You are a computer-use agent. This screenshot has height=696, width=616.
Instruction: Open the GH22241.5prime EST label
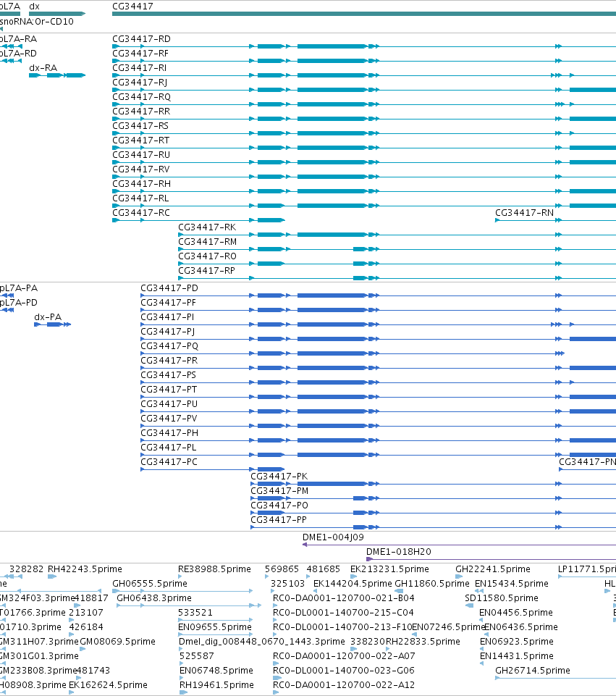point(493,569)
